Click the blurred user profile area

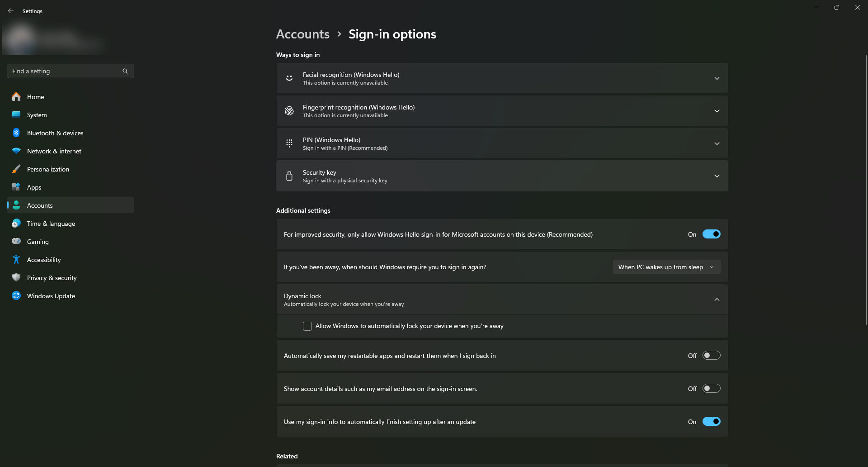pyautogui.click(x=54, y=38)
